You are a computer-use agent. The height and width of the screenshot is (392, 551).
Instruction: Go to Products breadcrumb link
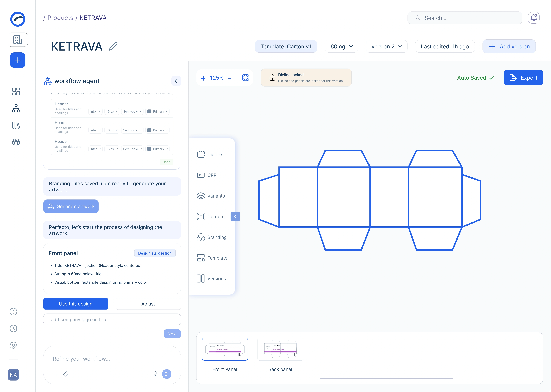click(x=60, y=18)
